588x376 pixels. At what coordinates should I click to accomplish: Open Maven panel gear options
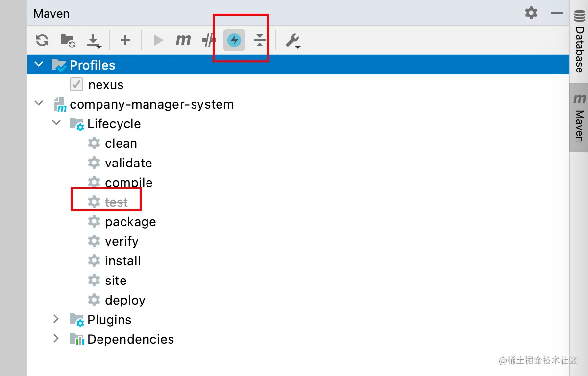531,13
